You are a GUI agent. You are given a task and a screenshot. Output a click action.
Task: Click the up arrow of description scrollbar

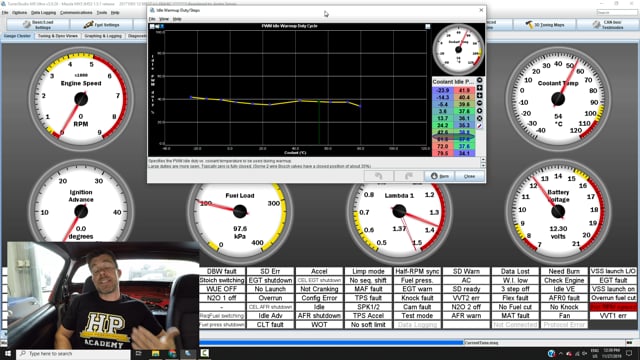(x=483, y=160)
